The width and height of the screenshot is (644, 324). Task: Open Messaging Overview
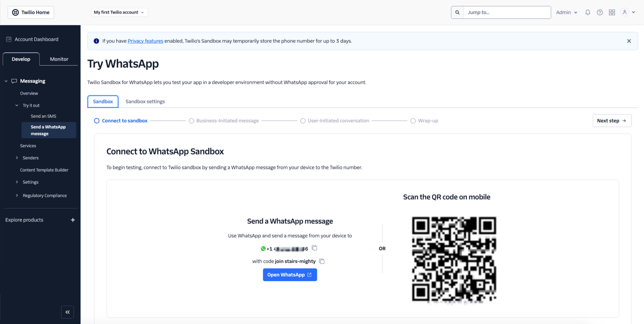click(x=29, y=93)
